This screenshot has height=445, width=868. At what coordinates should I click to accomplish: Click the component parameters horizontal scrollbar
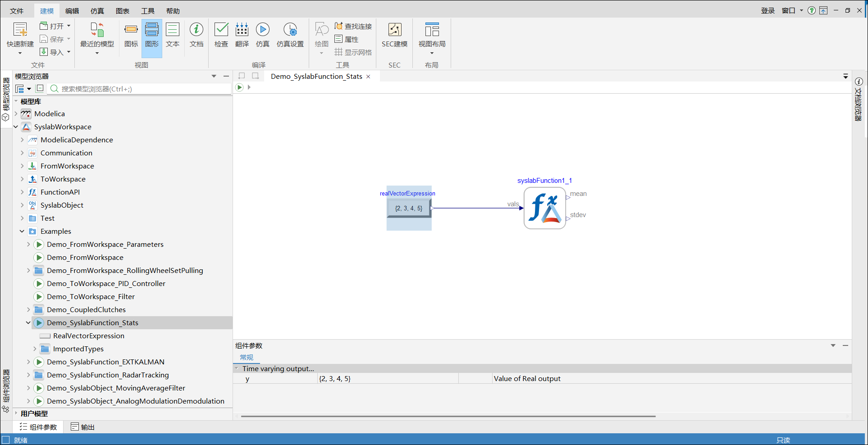click(x=448, y=416)
